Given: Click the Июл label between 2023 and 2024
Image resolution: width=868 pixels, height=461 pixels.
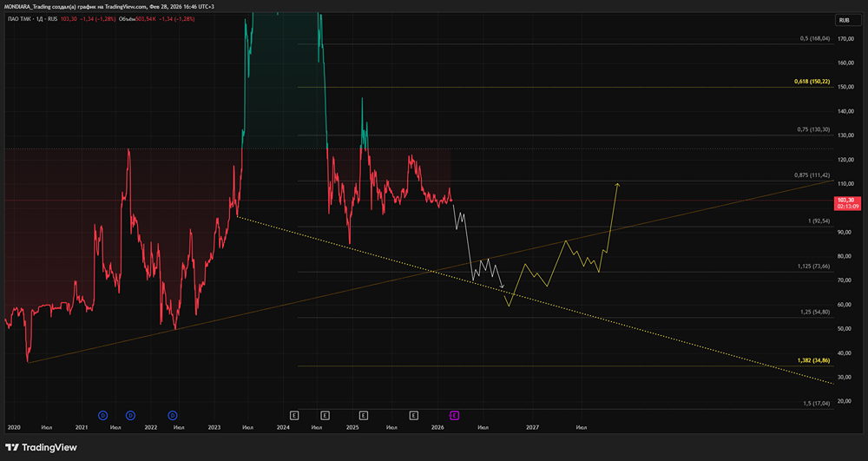Looking at the screenshot, I should (x=247, y=427).
